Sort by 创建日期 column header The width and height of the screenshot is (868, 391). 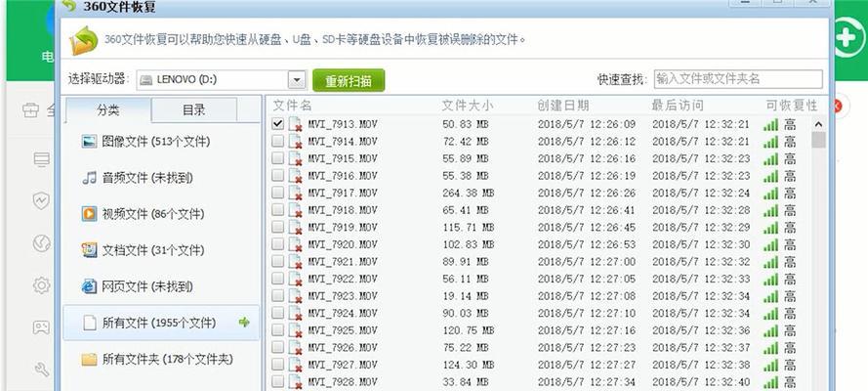coord(563,106)
